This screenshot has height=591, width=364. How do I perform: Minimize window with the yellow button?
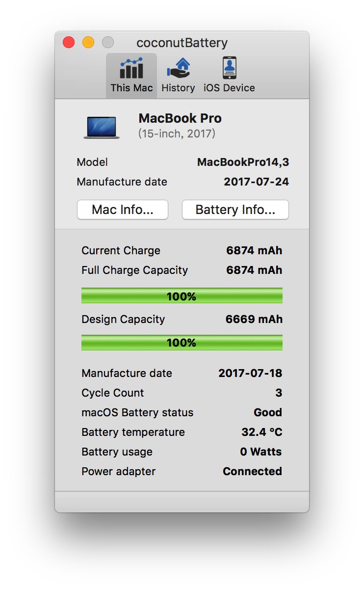point(88,42)
